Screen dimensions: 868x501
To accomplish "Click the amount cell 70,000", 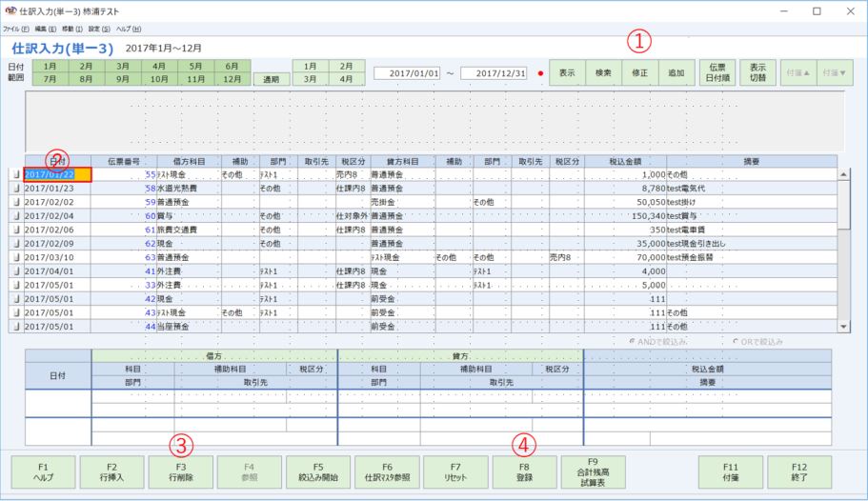I will (626, 257).
